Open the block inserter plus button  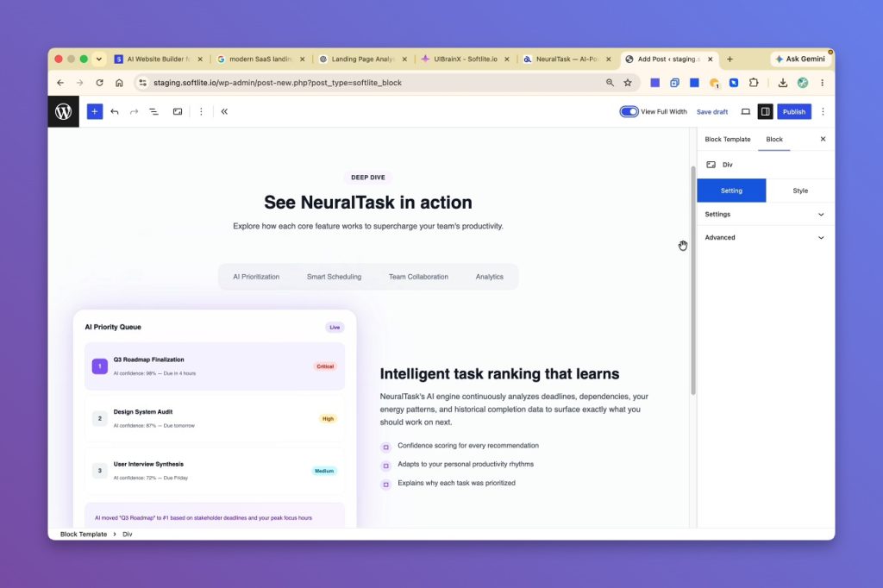point(95,111)
